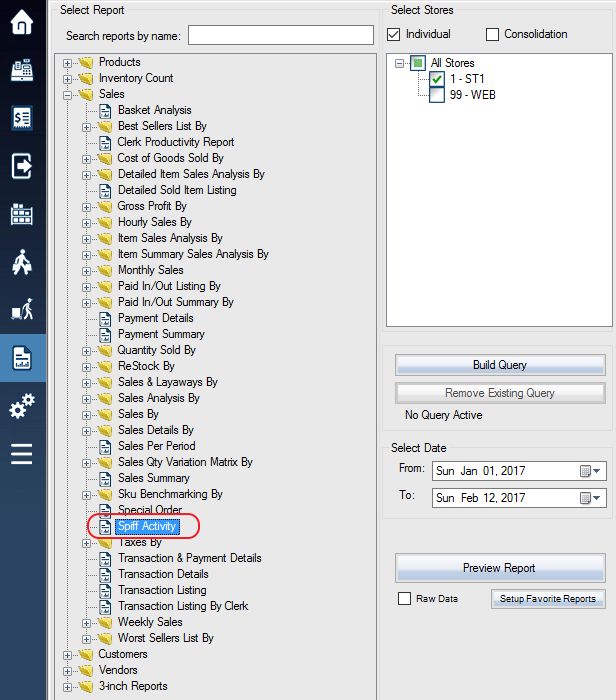Expand Hourly Sales By node
This screenshot has height=700, width=616.
(87, 223)
